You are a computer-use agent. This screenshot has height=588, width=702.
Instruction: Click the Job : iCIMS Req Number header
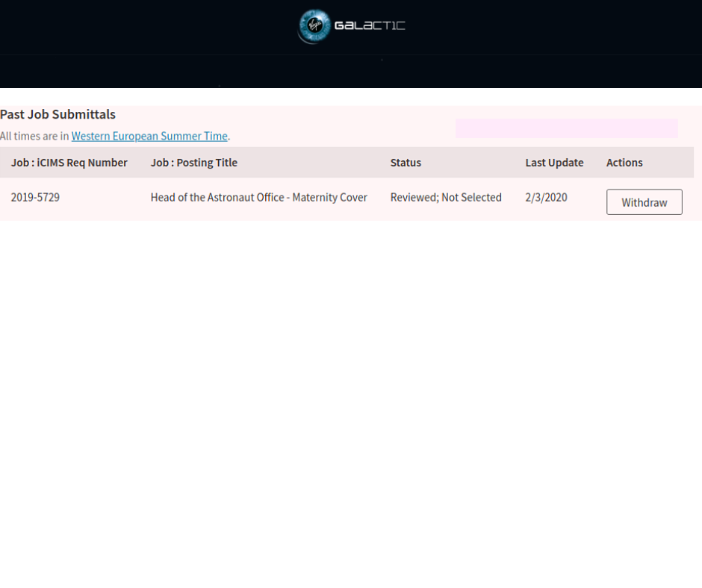[x=69, y=163]
